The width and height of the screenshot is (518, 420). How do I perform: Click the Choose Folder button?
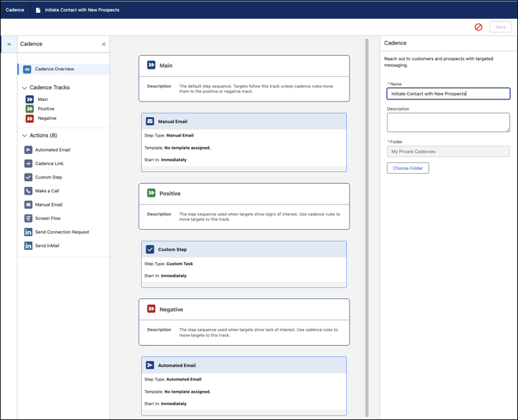[x=408, y=168]
